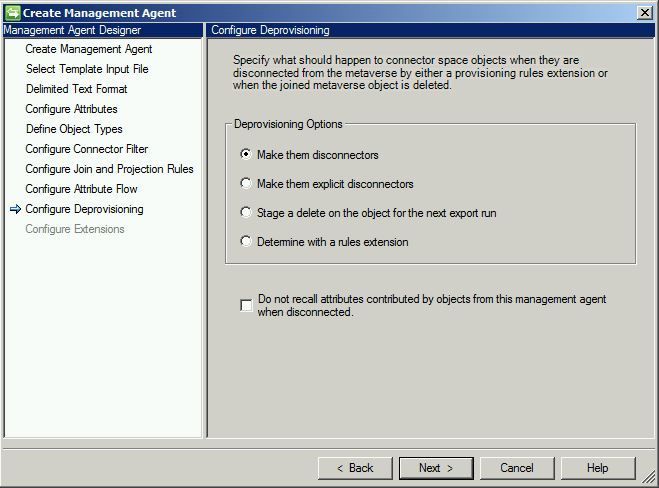Screen dimensions: 659x488
Task: Cancel the management agent wizard
Action: [517, 468]
